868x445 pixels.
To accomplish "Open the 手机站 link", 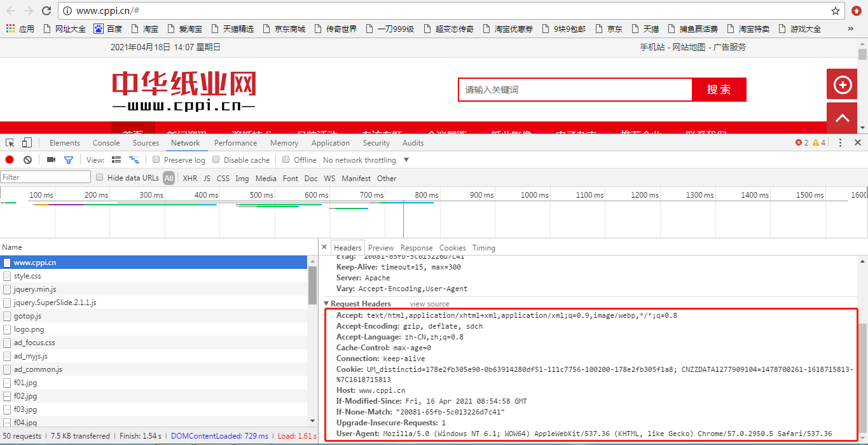I will point(652,47).
